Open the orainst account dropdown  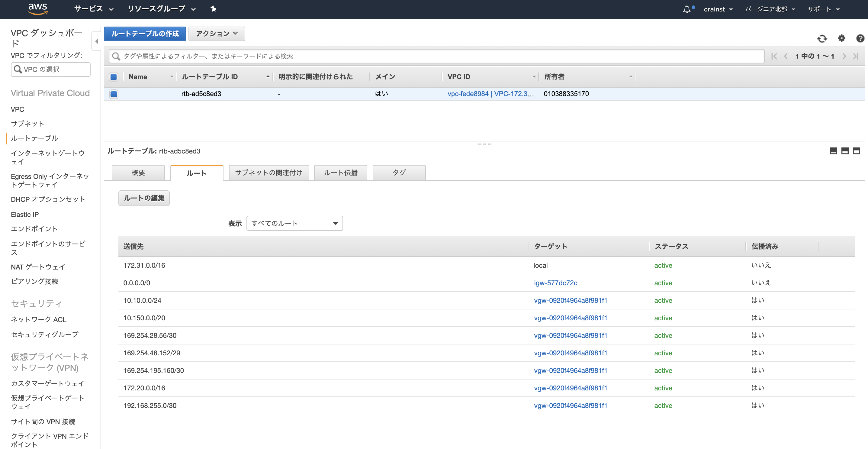tap(718, 9)
